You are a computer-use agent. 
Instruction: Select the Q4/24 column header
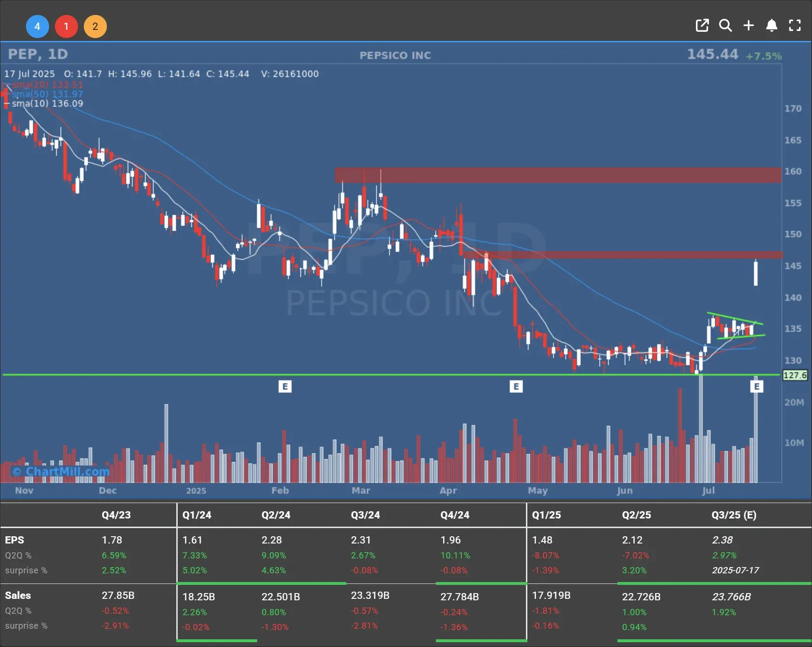[455, 515]
